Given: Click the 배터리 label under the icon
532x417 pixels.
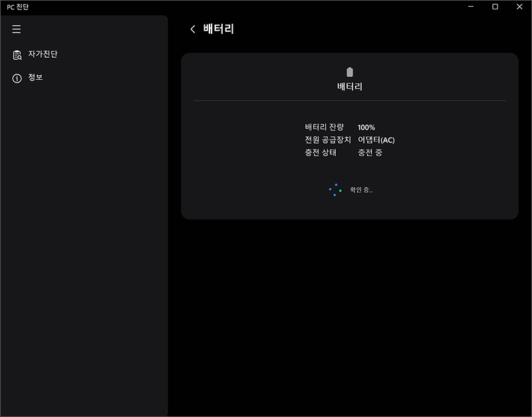Looking at the screenshot, I should 349,86.
